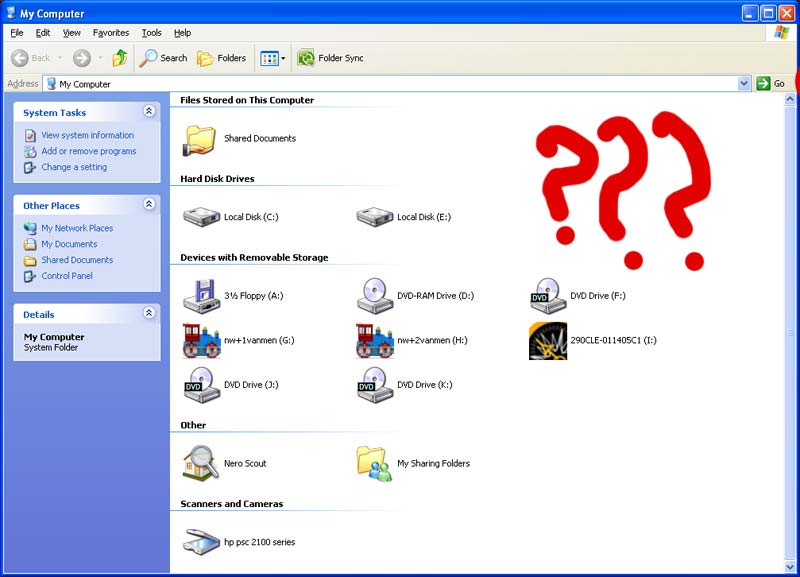Select the Nero Scout icon
The image size is (800, 577).
[202, 463]
